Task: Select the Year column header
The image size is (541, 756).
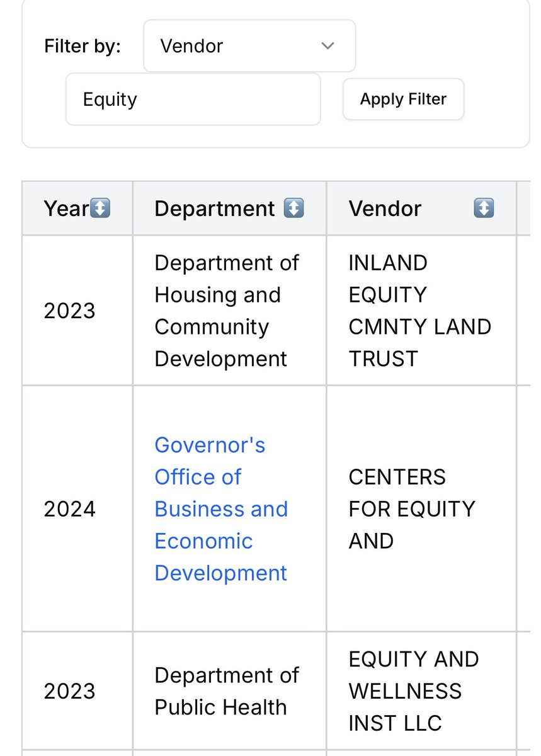Action: point(77,209)
